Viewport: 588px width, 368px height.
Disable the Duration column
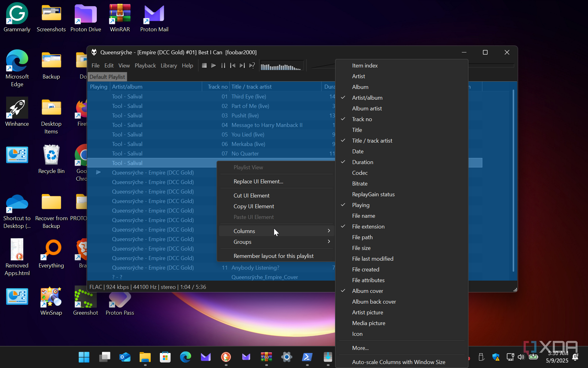362,162
